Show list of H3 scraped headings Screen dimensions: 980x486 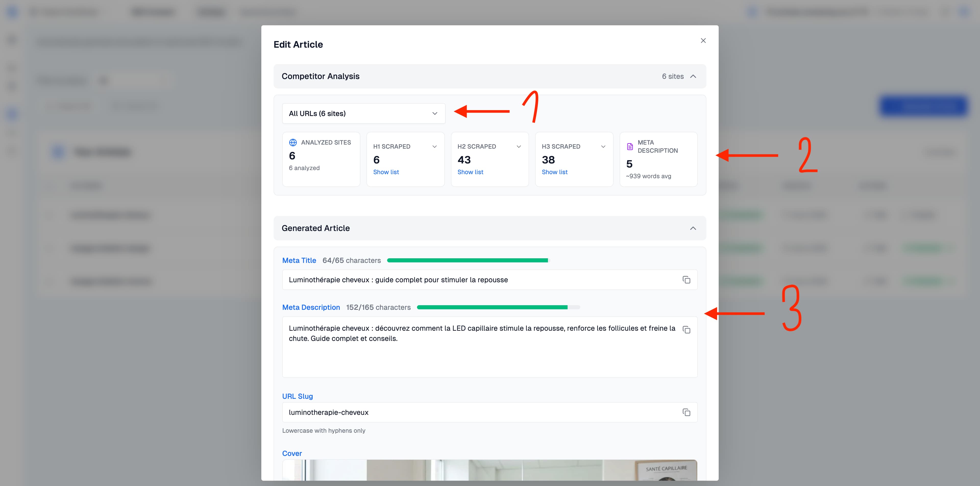pyautogui.click(x=555, y=172)
